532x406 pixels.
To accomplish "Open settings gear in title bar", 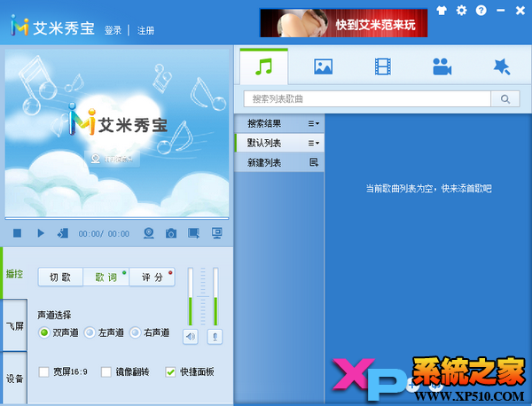I will (x=461, y=11).
